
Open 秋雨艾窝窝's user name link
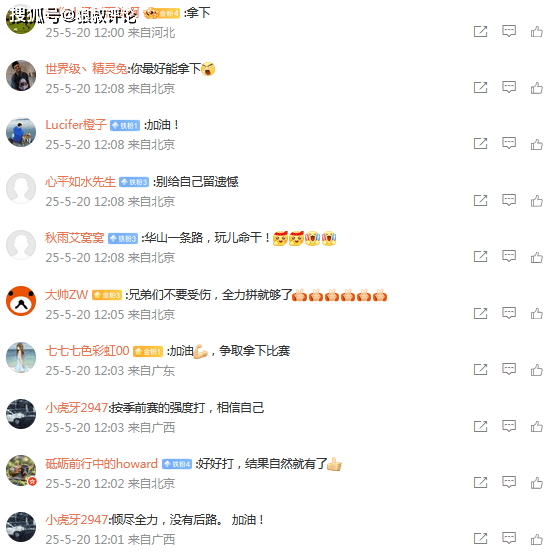click(74, 238)
